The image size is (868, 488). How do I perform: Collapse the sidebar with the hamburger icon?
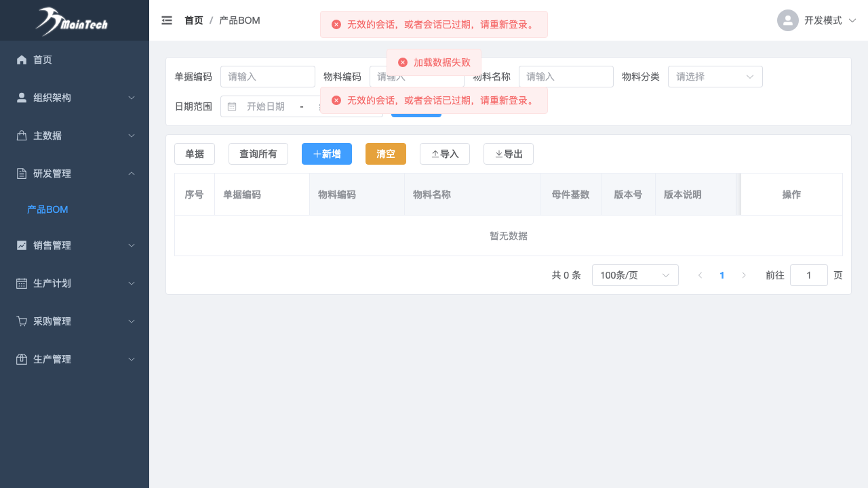point(167,20)
